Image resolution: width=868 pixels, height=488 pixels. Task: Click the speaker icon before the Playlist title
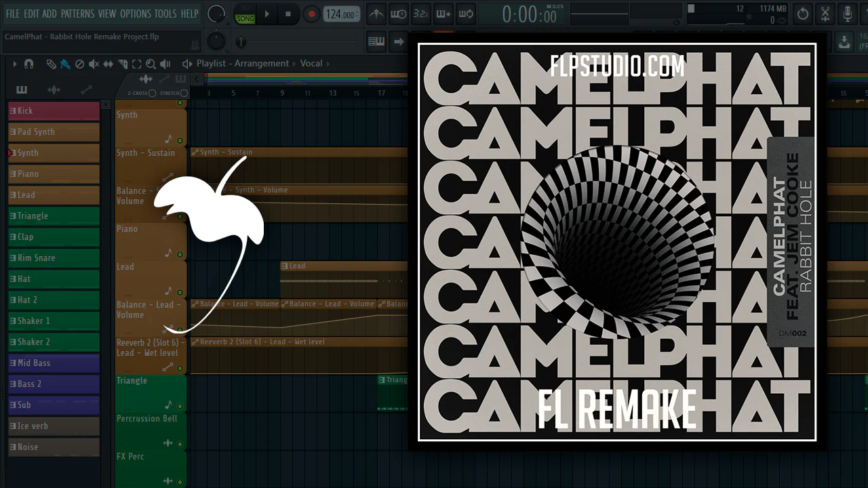pos(187,64)
